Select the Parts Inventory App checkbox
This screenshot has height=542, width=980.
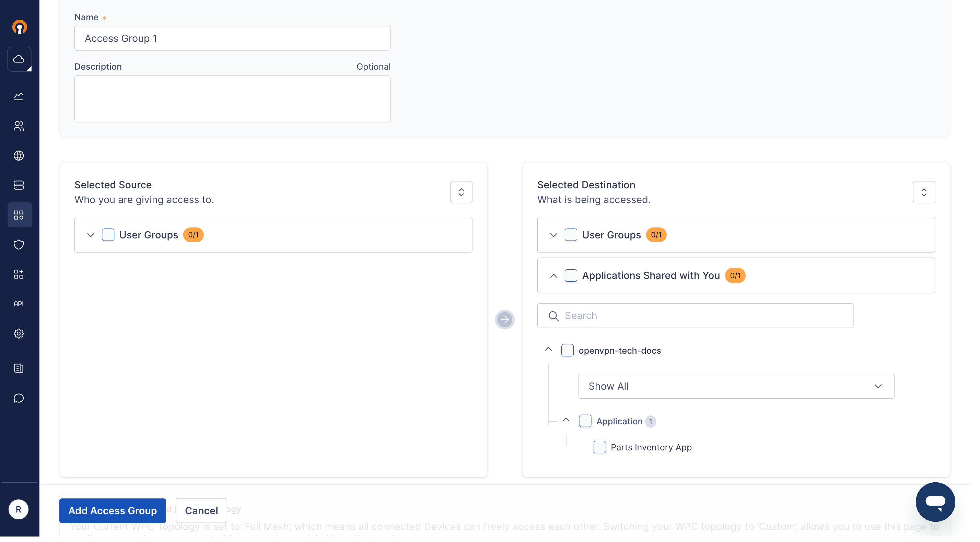coord(599,447)
